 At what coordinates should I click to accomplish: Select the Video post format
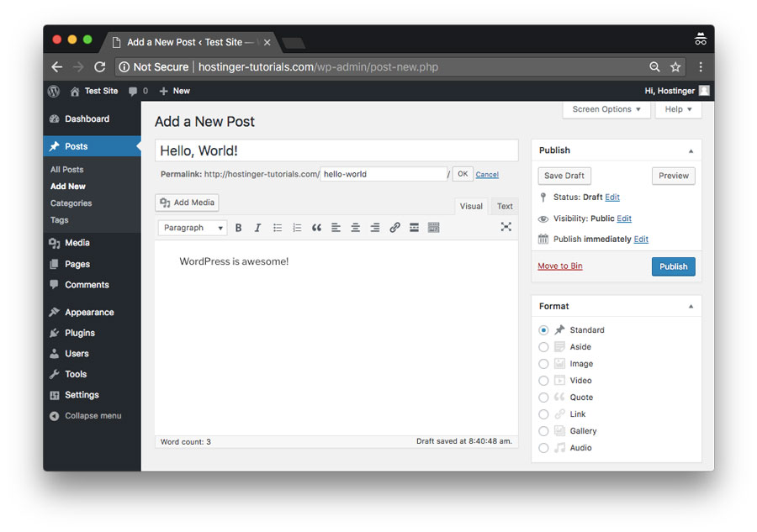pyautogui.click(x=543, y=381)
